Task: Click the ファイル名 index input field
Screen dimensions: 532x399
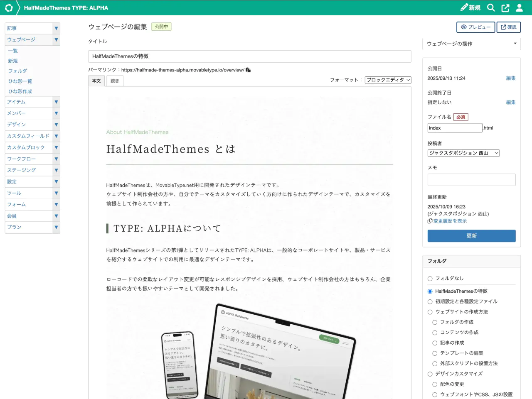Action: (x=455, y=128)
